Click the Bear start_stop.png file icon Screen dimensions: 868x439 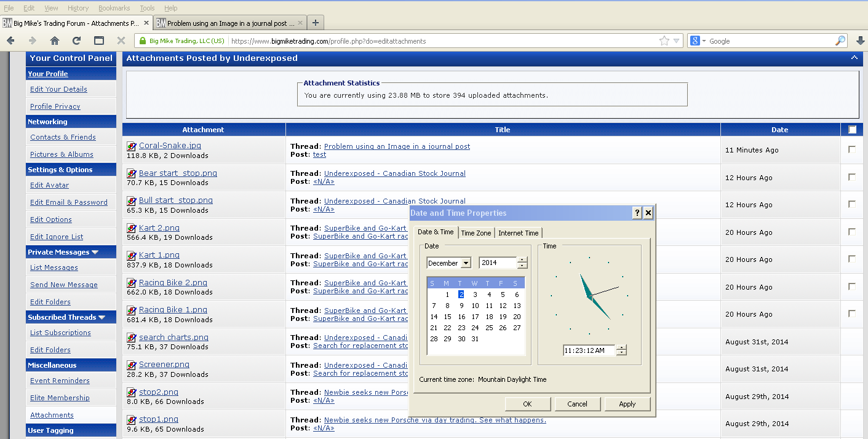coord(131,174)
